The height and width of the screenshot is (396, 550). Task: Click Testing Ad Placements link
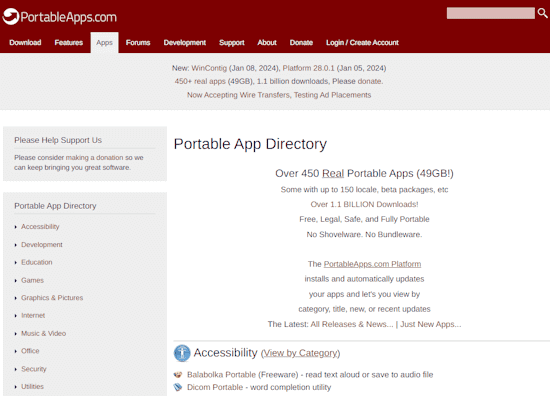[333, 95]
